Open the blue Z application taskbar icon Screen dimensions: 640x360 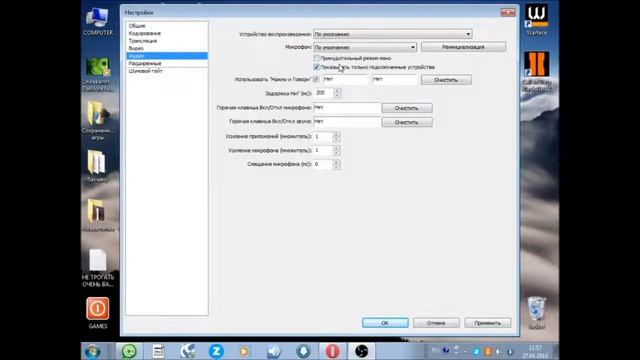pos(216,351)
